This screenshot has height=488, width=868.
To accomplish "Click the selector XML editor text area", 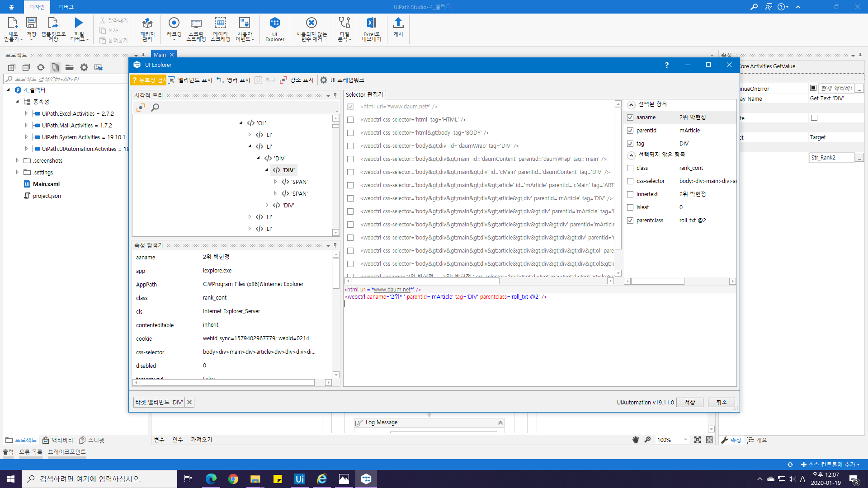I will [538, 339].
